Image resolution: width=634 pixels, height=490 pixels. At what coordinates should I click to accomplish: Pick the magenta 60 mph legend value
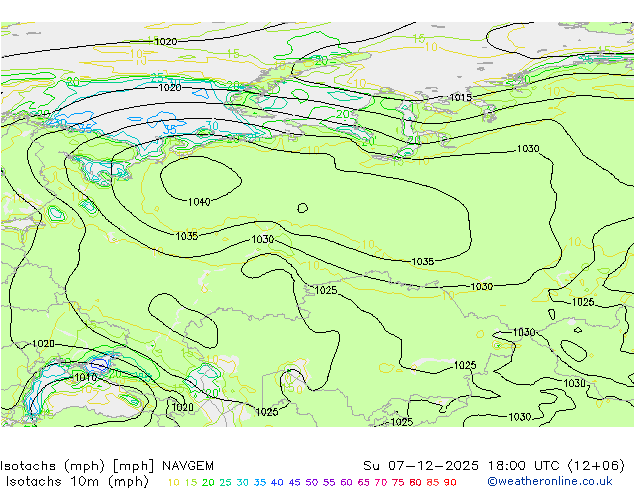point(346,482)
